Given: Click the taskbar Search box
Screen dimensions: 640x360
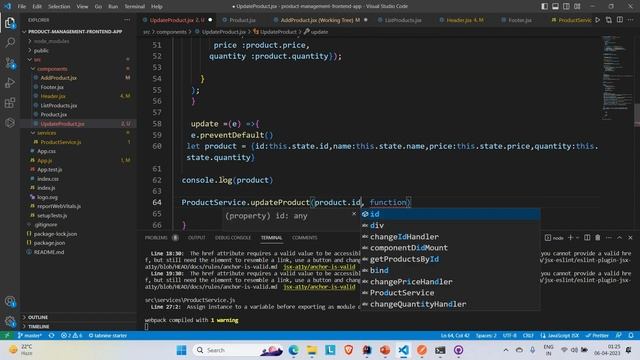Looking at the screenshot, I should point(239,350).
